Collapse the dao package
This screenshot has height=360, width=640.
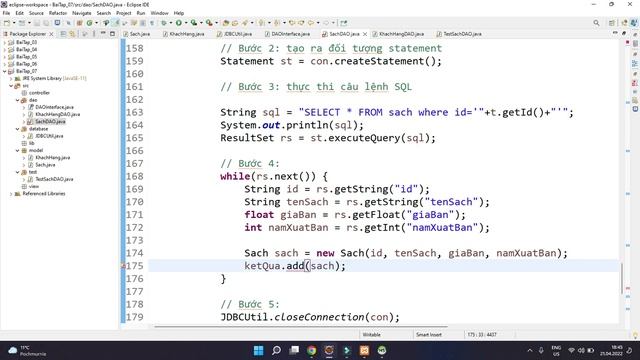point(18,100)
